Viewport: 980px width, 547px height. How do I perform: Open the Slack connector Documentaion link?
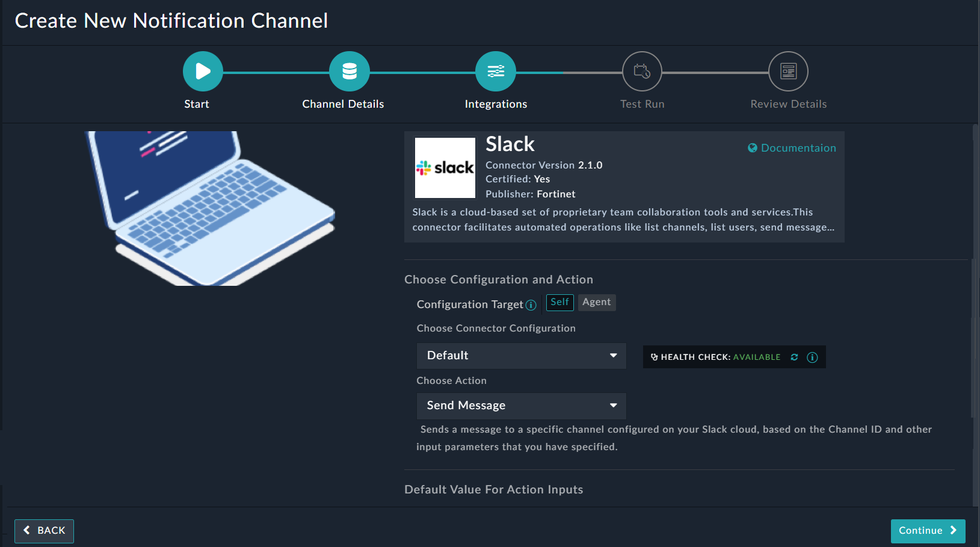click(798, 147)
